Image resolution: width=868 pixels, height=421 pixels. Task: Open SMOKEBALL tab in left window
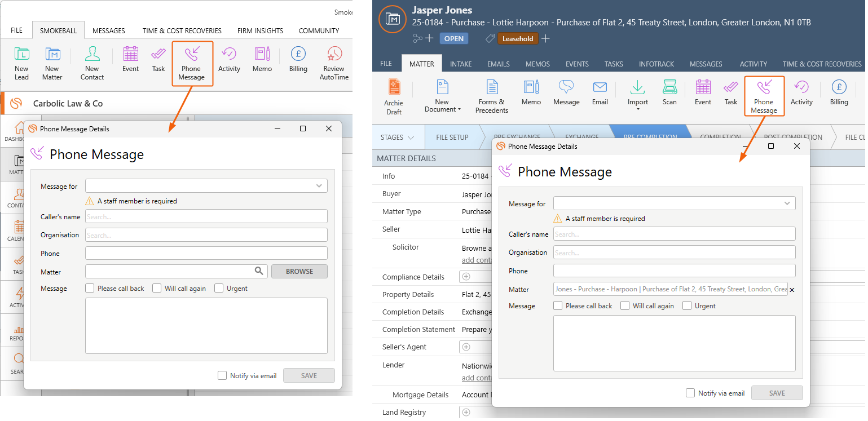(58, 30)
